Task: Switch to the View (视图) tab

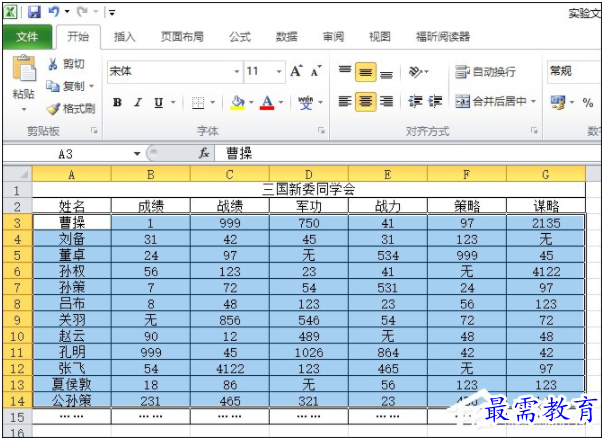Action: pyautogui.click(x=380, y=37)
